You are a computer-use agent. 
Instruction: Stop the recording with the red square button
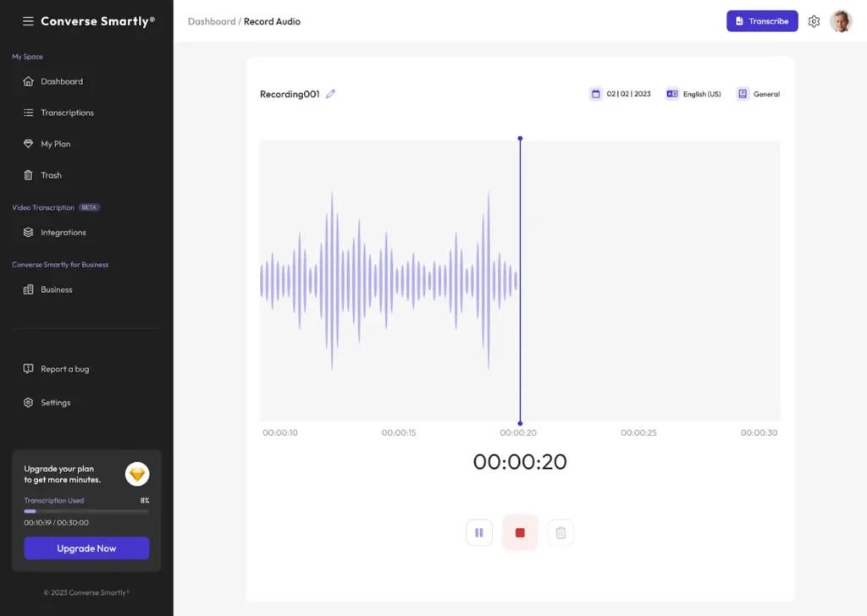tap(519, 532)
